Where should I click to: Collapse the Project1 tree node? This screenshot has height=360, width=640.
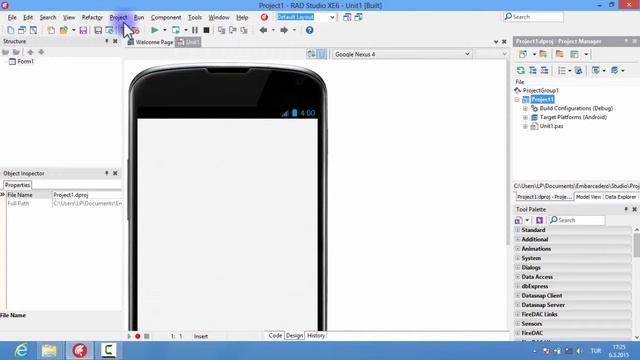coord(517,100)
